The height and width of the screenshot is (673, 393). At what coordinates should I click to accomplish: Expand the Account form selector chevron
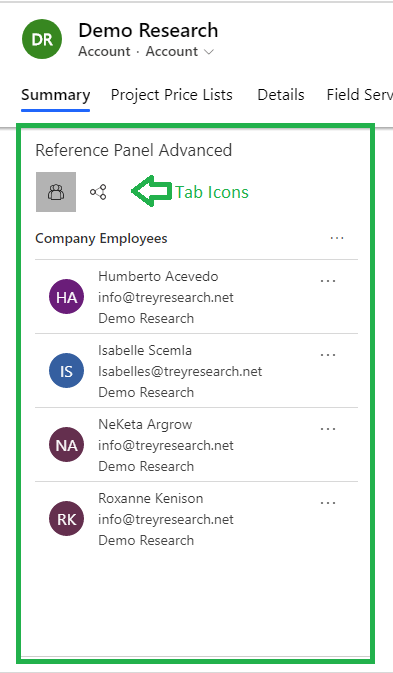click(x=209, y=52)
